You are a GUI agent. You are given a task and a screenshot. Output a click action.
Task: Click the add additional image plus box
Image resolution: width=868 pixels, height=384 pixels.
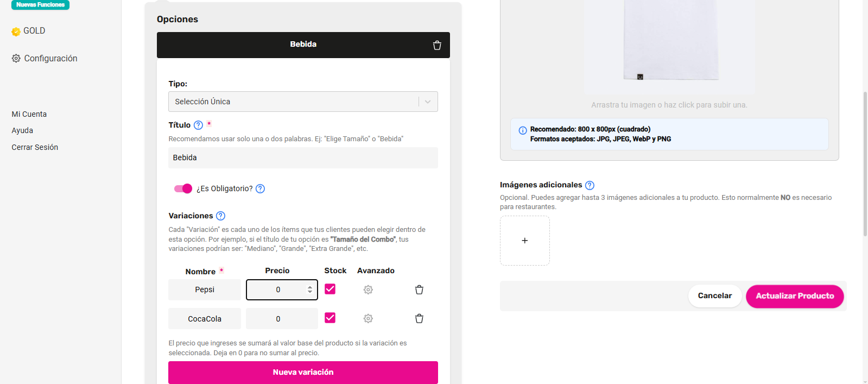tap(525, 241)
